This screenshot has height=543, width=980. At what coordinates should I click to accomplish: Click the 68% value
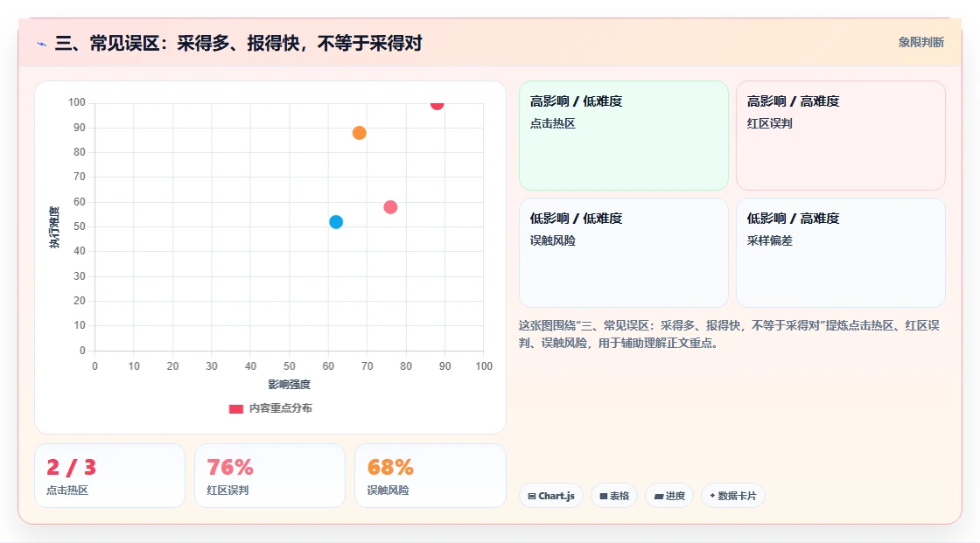coord(390,468)
